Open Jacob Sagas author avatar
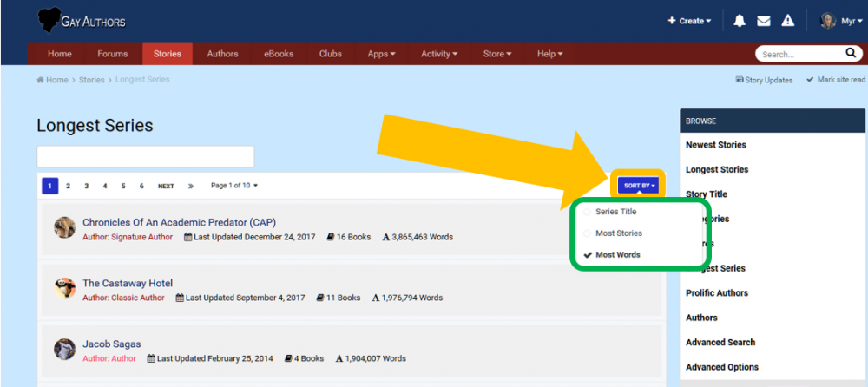868x387 pixels. (65, 350)
